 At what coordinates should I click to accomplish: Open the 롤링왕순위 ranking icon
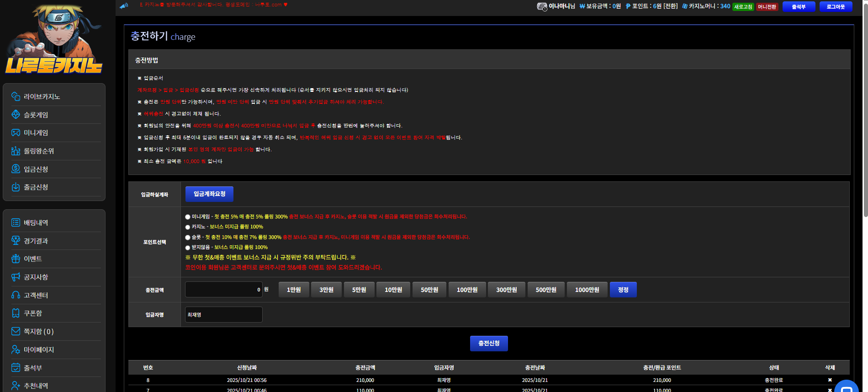pos(16,151)
